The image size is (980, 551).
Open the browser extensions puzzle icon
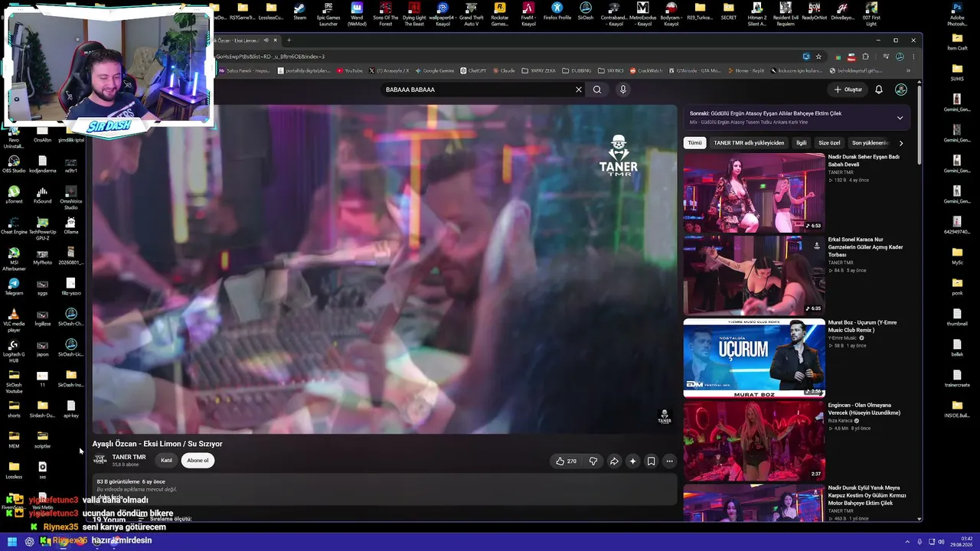click(x=866, y=57)
